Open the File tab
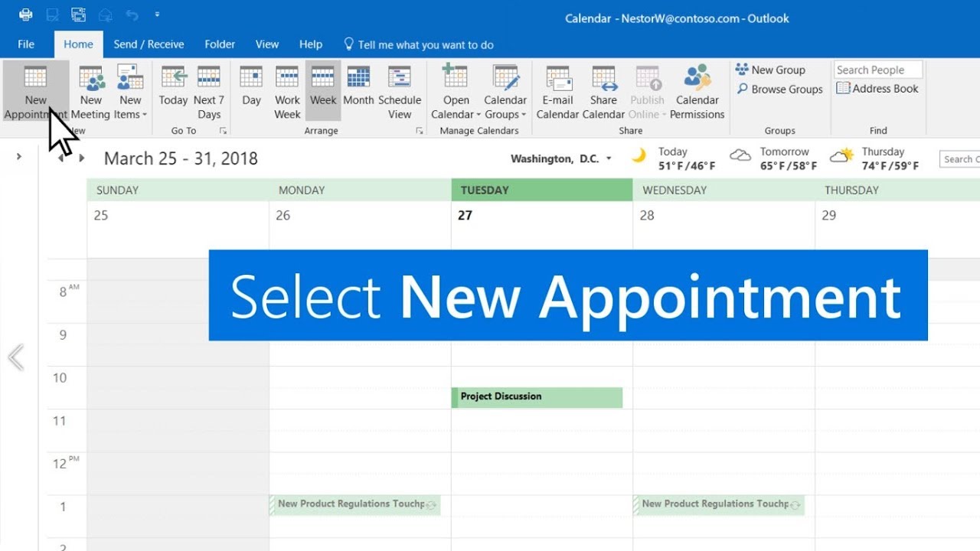 [x=26, y=44]
